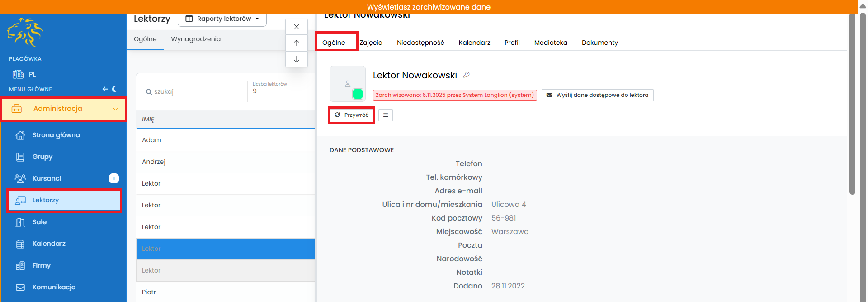
Task: Open the hamburger menu next to Przywróć
Action: (x=385, y=115)
